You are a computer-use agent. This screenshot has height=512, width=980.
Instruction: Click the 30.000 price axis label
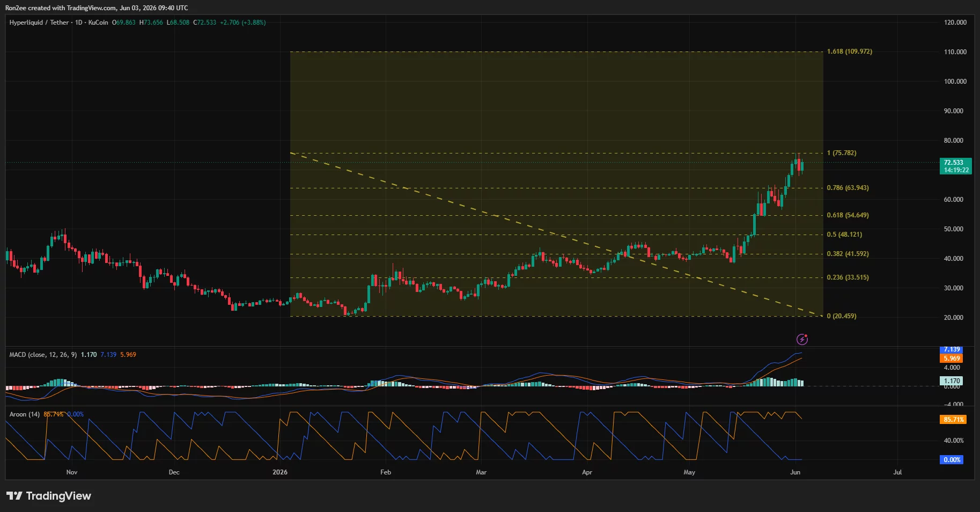(954, 288)
